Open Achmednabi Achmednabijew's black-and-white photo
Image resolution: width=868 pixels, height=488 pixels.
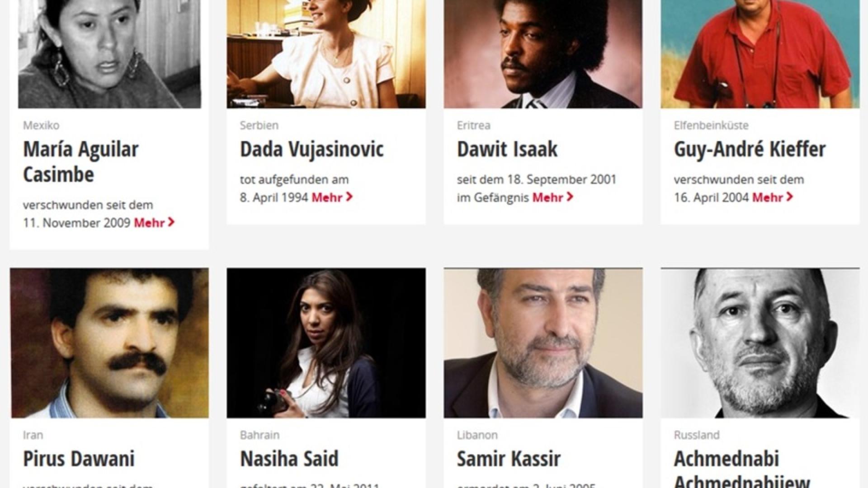[x=760, y=343]
